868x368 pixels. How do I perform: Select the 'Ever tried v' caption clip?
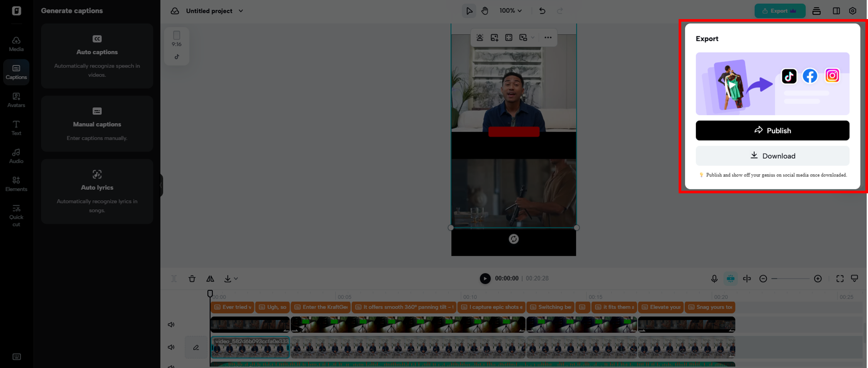pos(232,307)
